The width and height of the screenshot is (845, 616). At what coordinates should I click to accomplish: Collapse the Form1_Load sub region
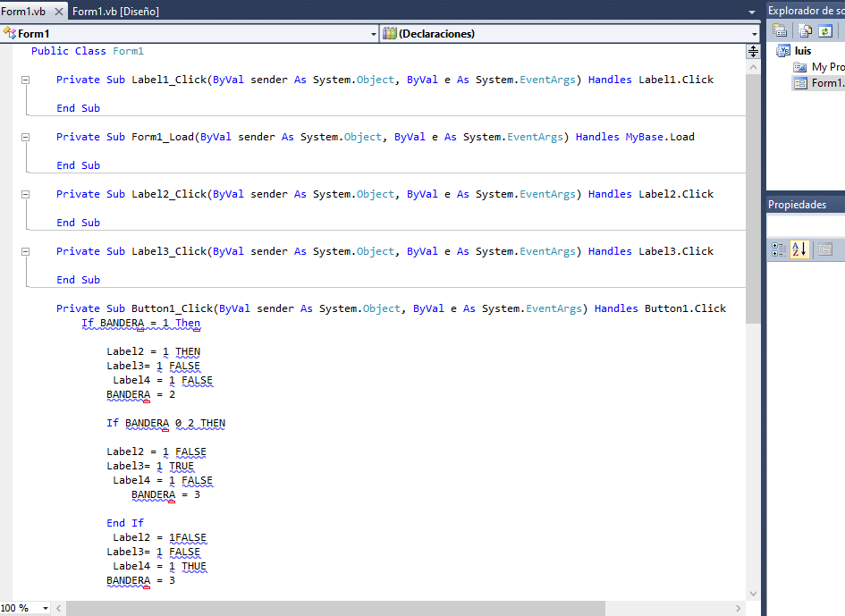pos(25,137)
